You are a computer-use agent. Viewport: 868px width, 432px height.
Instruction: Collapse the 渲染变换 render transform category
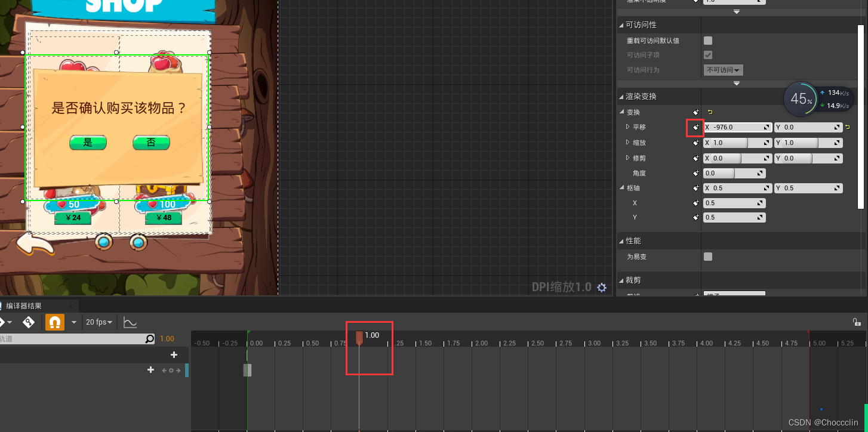click(621, 97)
